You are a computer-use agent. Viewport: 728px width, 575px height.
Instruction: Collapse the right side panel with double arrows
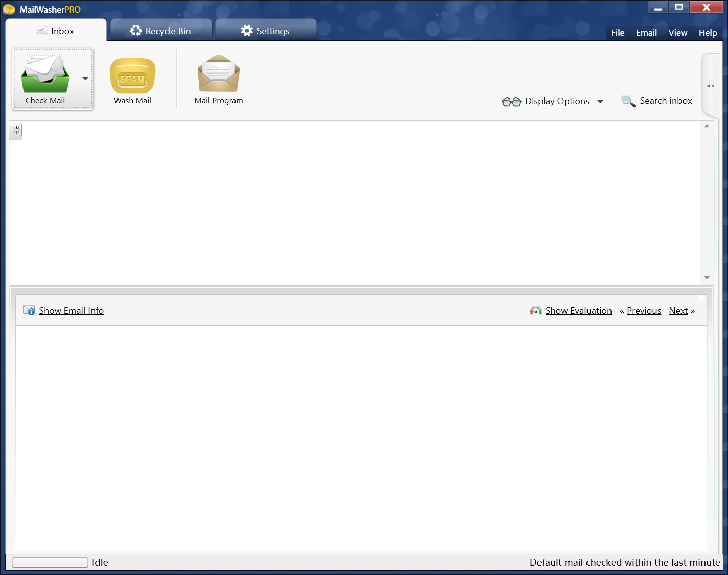710,86
